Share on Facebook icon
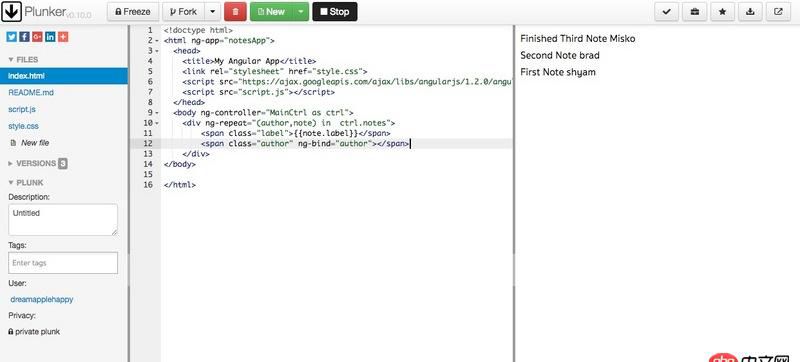The image size is (800, 362). 24,37
